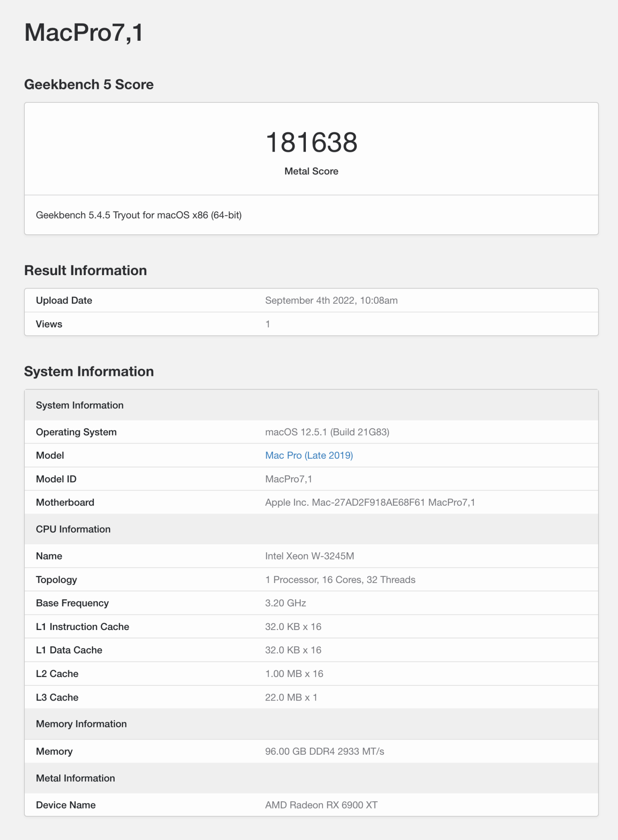Viewport: 618px width, 840px height.
Task: Select the September 4th 2022, 10:08am value
Action: coord(331,300)
